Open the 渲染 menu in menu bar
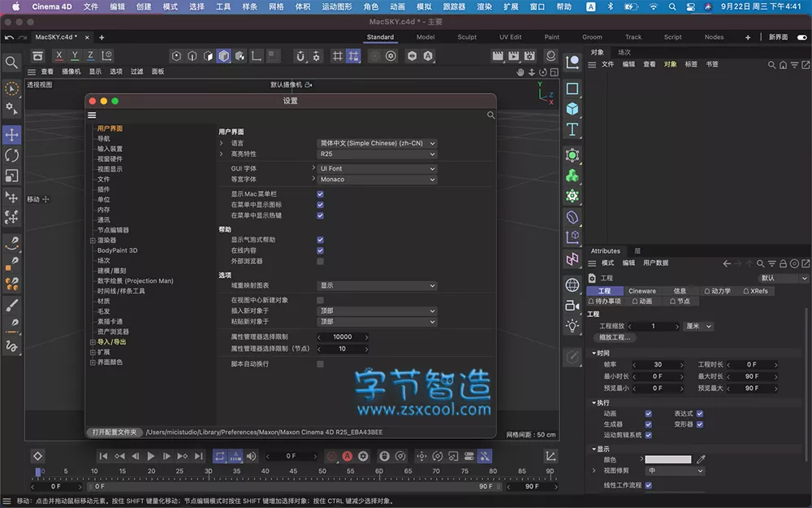Screen dimensions: 812x508 coord(484,7)
